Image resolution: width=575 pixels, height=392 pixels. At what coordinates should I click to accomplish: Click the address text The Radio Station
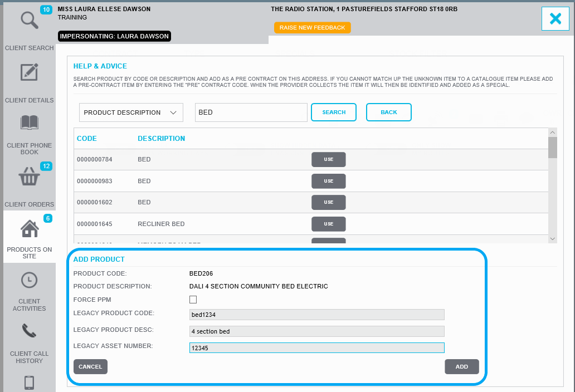(364, 9)
